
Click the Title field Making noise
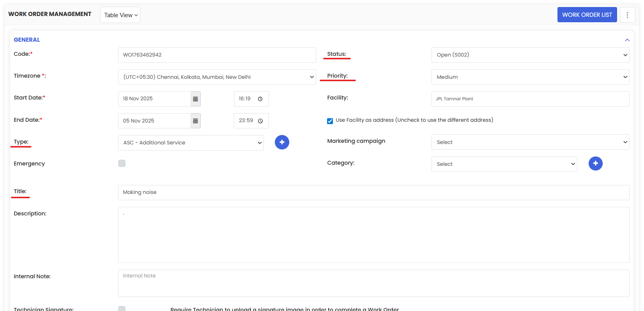tap(373, 192)
